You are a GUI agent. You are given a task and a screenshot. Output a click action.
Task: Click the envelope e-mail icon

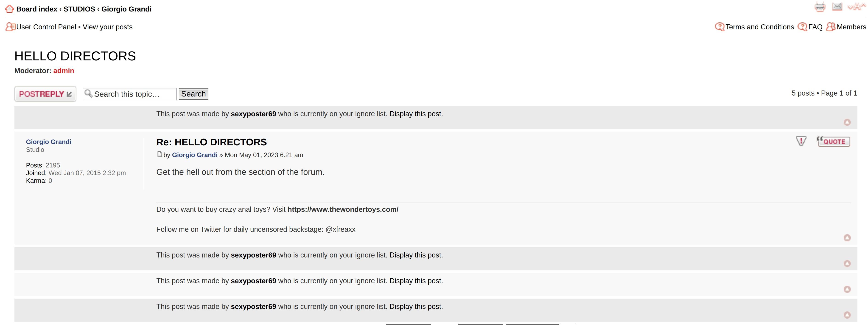(x=837, y=6)
